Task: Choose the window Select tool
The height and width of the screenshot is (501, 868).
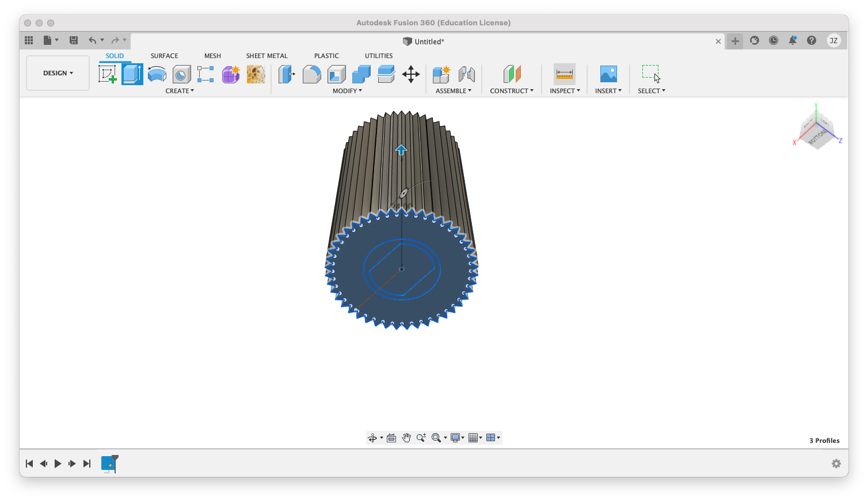Action: pos(651,74)
